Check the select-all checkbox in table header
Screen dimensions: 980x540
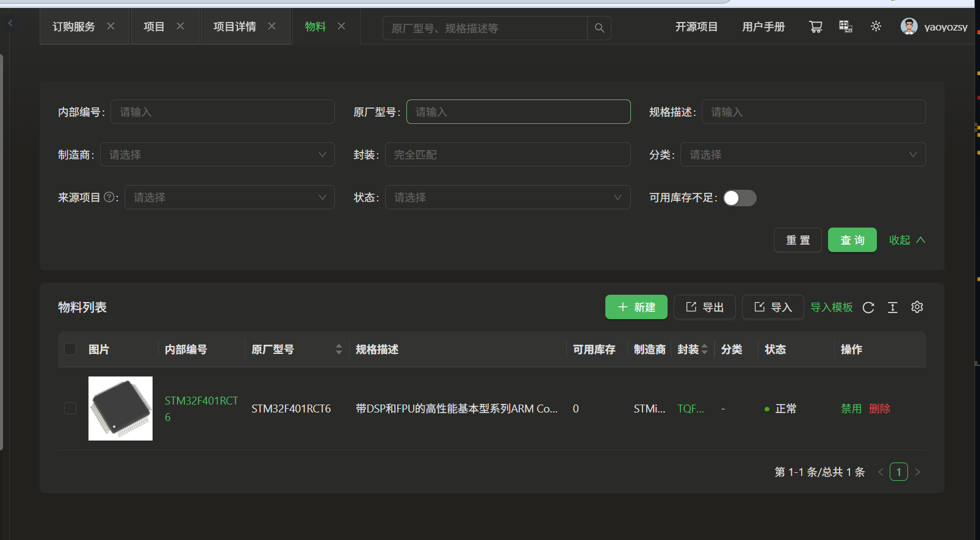[70, 349]
